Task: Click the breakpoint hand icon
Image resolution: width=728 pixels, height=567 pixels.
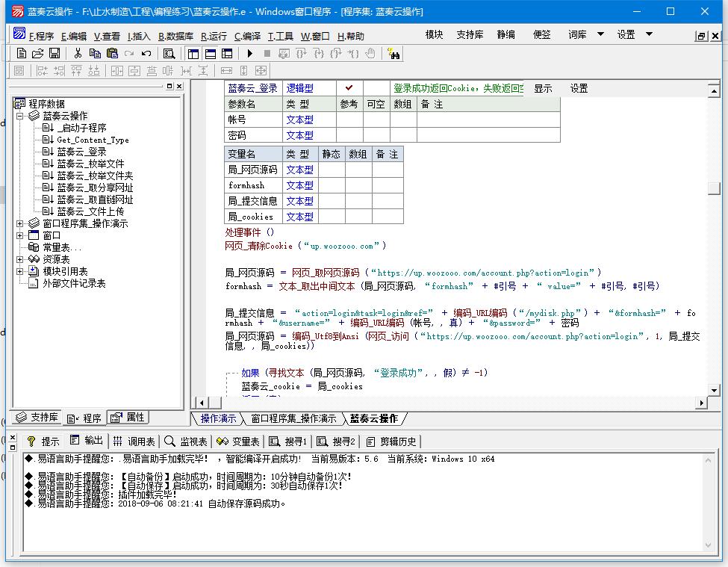Action: point(370,54)
